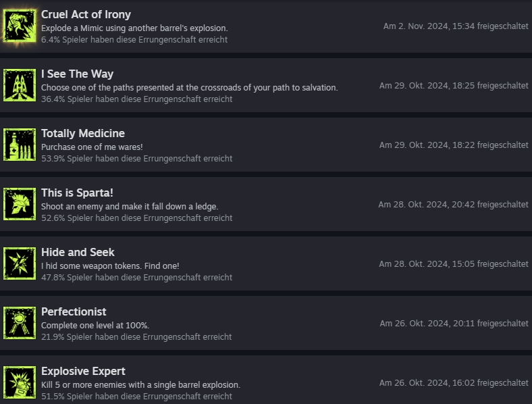
Task: Select the Explosive Expert title text
Action: [83, 371]
